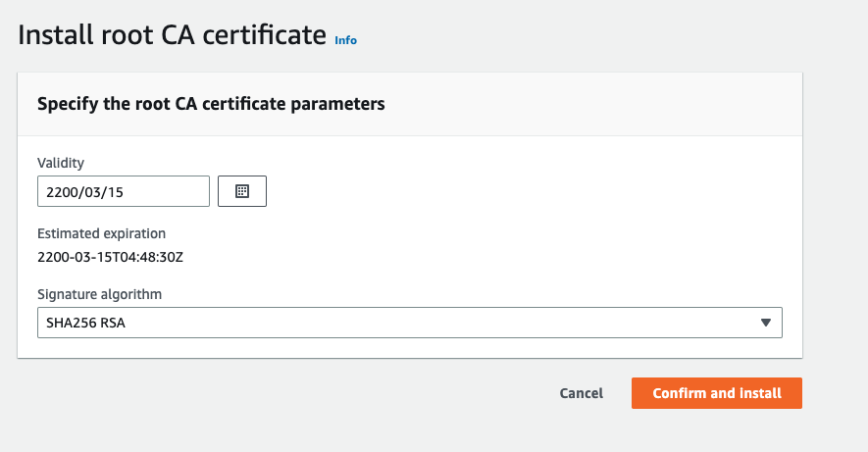Click the Specify root CA parameters heading
The height and width of the screenshot is (452, 868).
(211, 104)
